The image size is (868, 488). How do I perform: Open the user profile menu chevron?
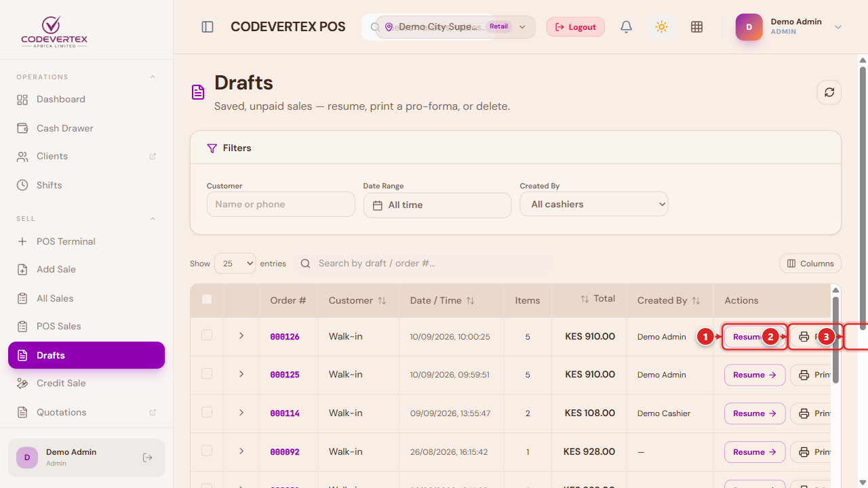pyautogui.click(x=838, y=27)
